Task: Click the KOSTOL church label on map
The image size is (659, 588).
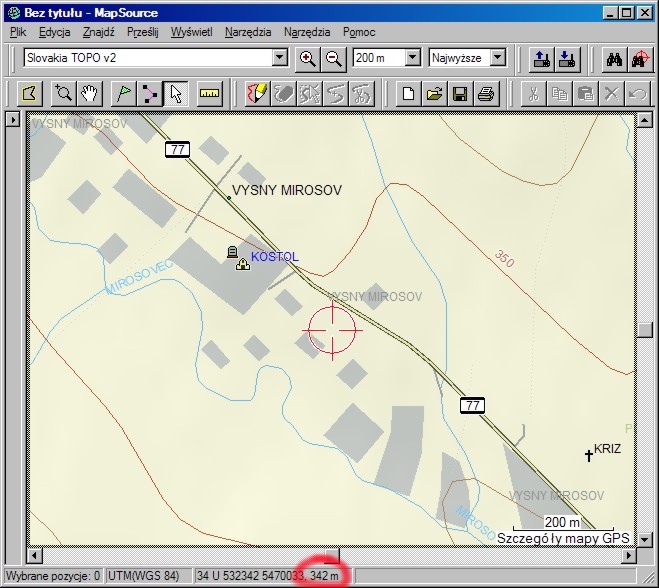Action: coord(275,256)
